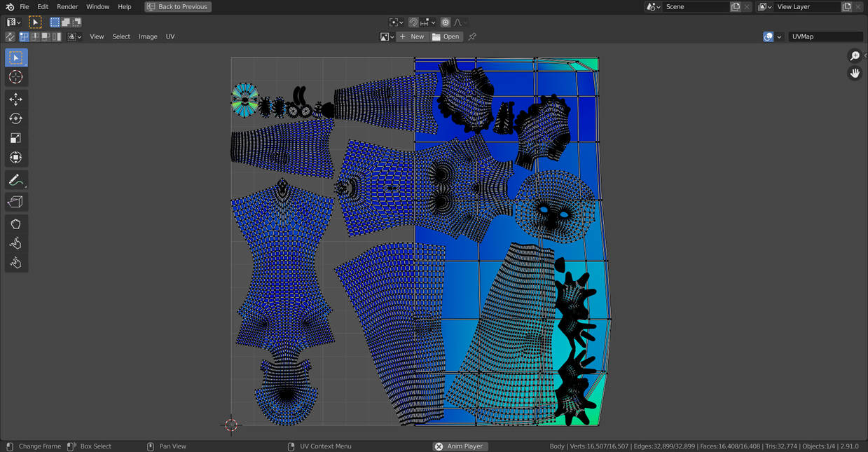Activate the 2D Cursor tool
The height and width of the screenshot is (452, 868).
pyautogui.click(x=16, y=77)
